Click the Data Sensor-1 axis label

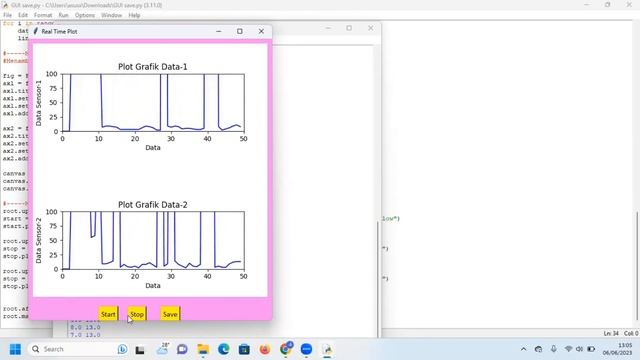(39, 103)
